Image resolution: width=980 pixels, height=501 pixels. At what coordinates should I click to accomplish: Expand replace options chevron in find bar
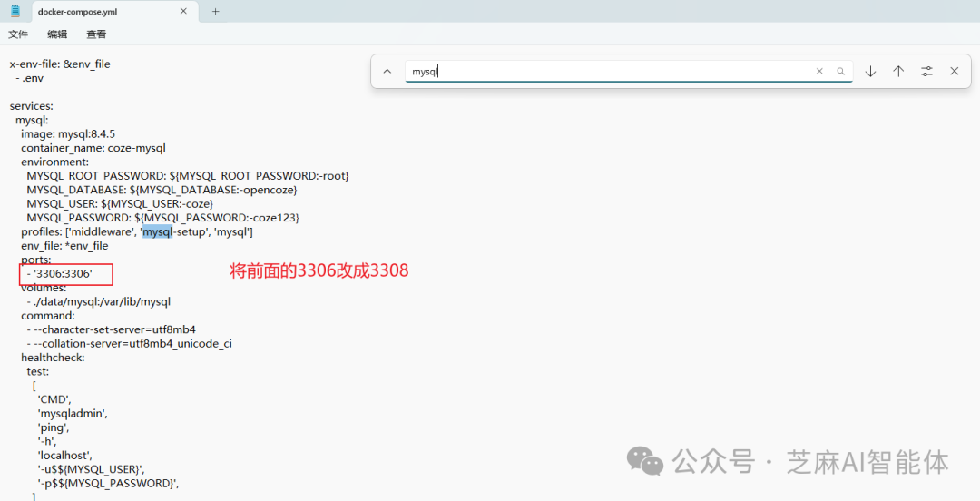coord(387,72)
